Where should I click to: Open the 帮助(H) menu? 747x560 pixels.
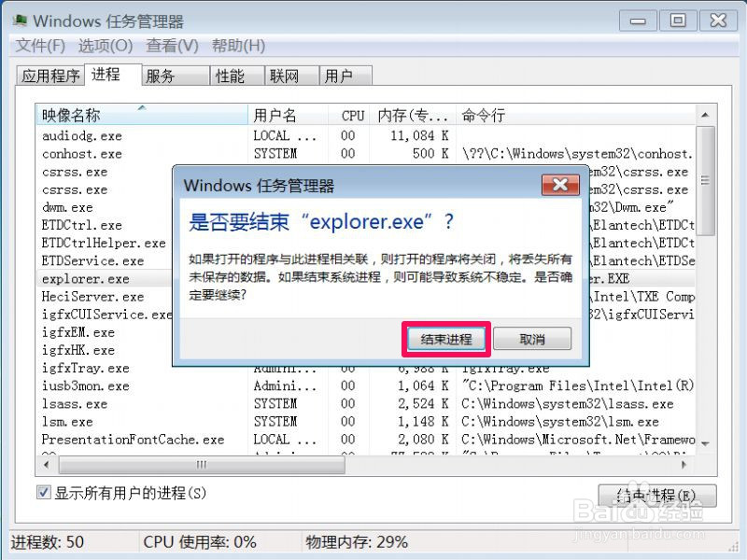238,46
